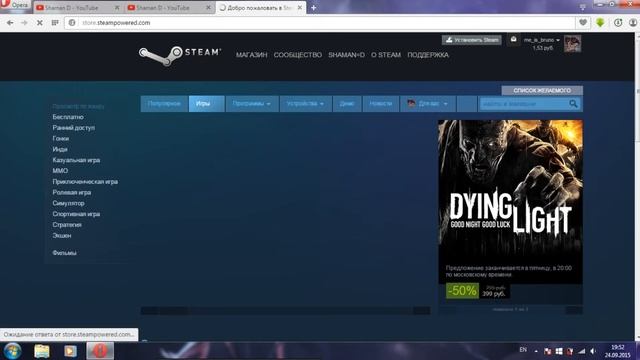Screen dimensions: 640x360
Task: Close the first Shaman D YouTube tab
Action: [117, 8]
